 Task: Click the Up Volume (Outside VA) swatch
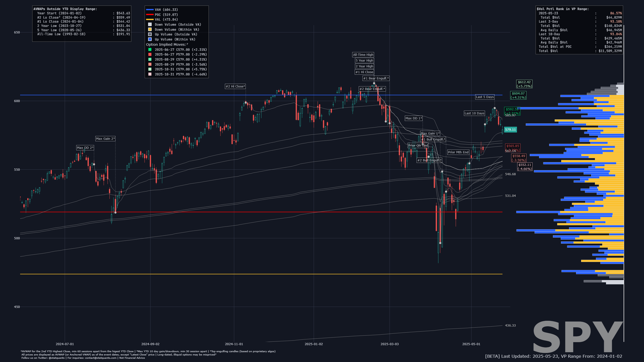pyautogui.click(x=150, y=34)
